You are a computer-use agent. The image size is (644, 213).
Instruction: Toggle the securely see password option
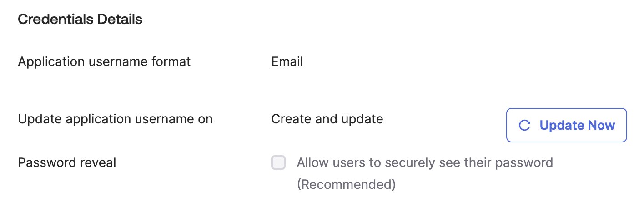pyautogui.click(x=278, y=162)
